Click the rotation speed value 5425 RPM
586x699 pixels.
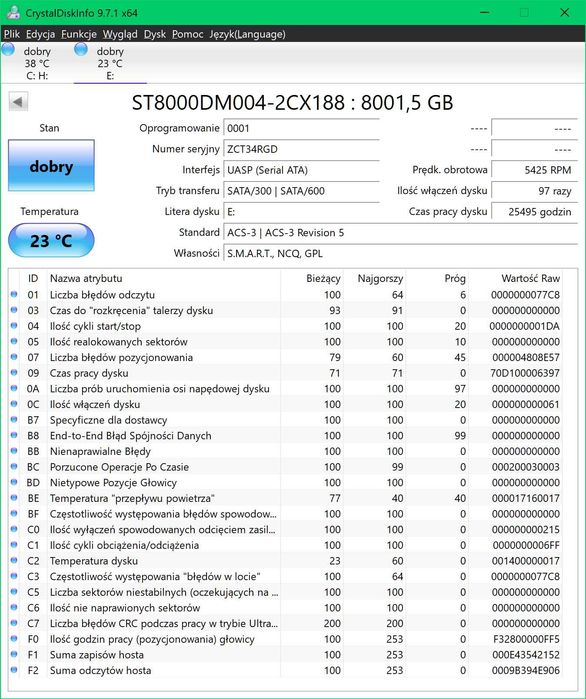(x=534, y=170)
